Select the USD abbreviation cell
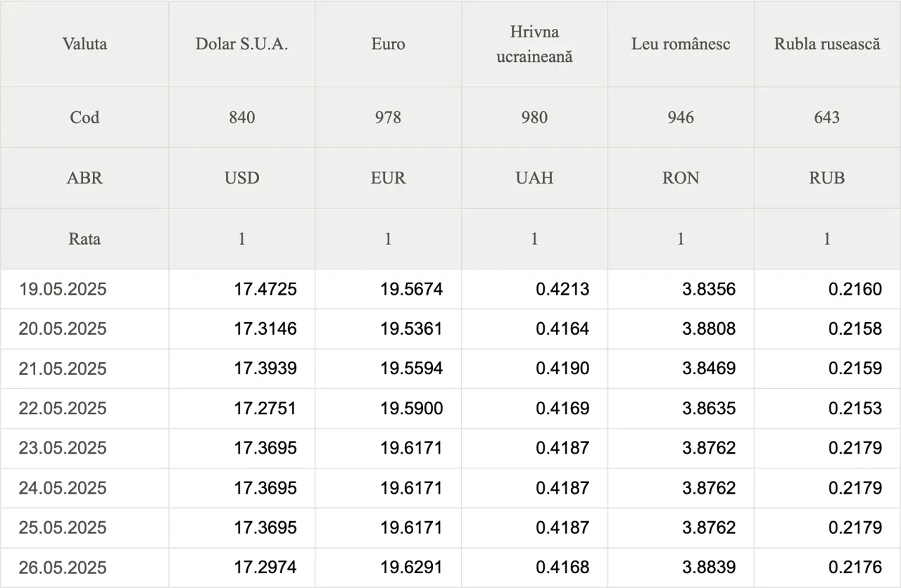 (241, 178)
